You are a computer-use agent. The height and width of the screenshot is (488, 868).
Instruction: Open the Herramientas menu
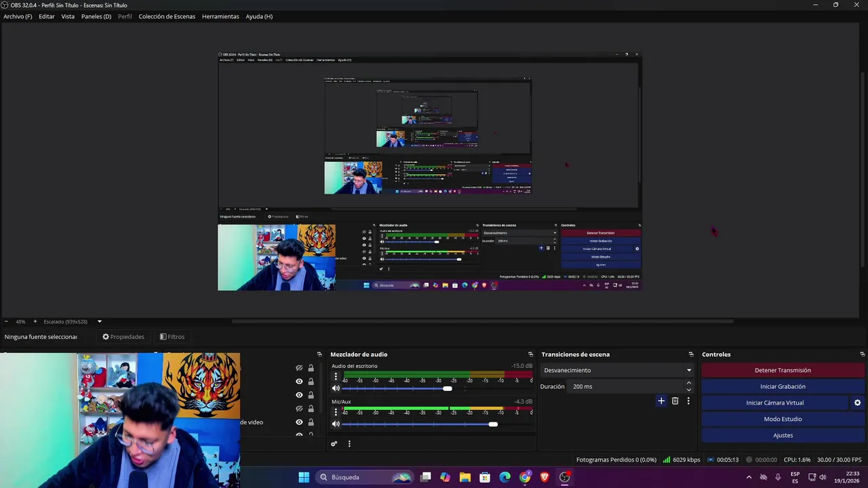(x=220, y=16)
